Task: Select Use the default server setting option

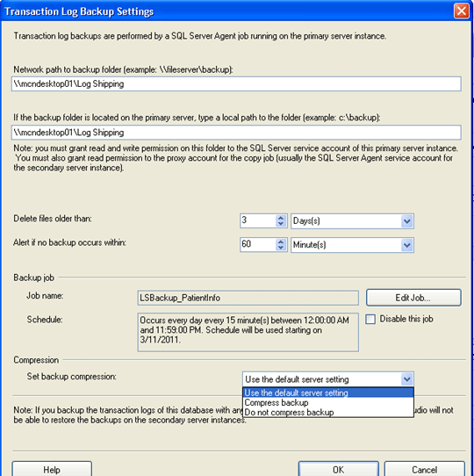Action: point(328,393)
